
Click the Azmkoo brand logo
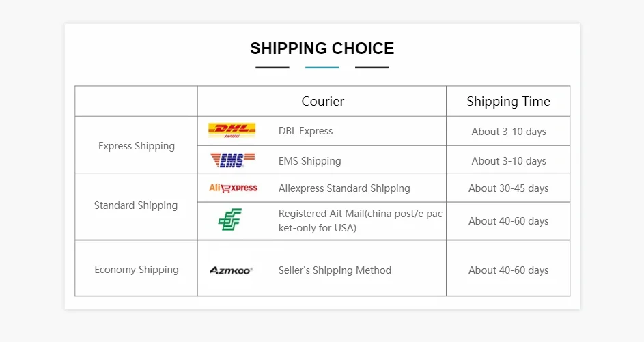click(232, 270)
